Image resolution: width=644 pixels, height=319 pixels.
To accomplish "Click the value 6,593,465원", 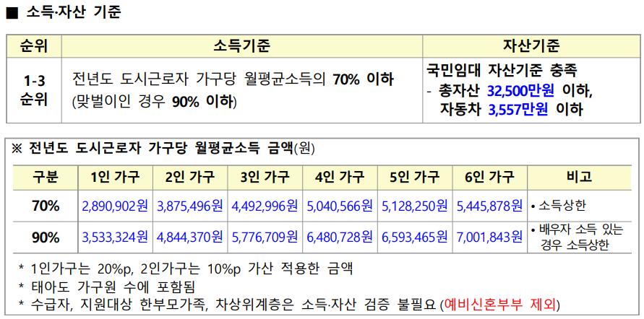I will pyautogui.click(x=415, y=237).
